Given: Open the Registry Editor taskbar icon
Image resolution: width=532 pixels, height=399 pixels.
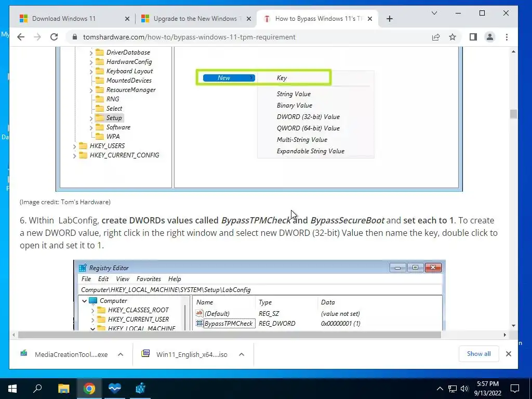Looking at the screenshot, I should click(x=140, y=389).
